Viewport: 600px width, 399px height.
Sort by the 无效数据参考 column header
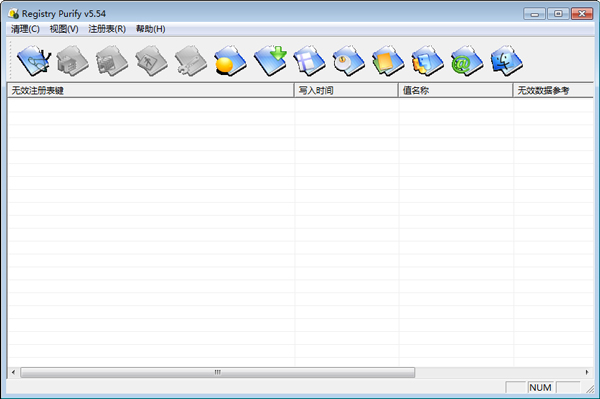tap(553, 90)
